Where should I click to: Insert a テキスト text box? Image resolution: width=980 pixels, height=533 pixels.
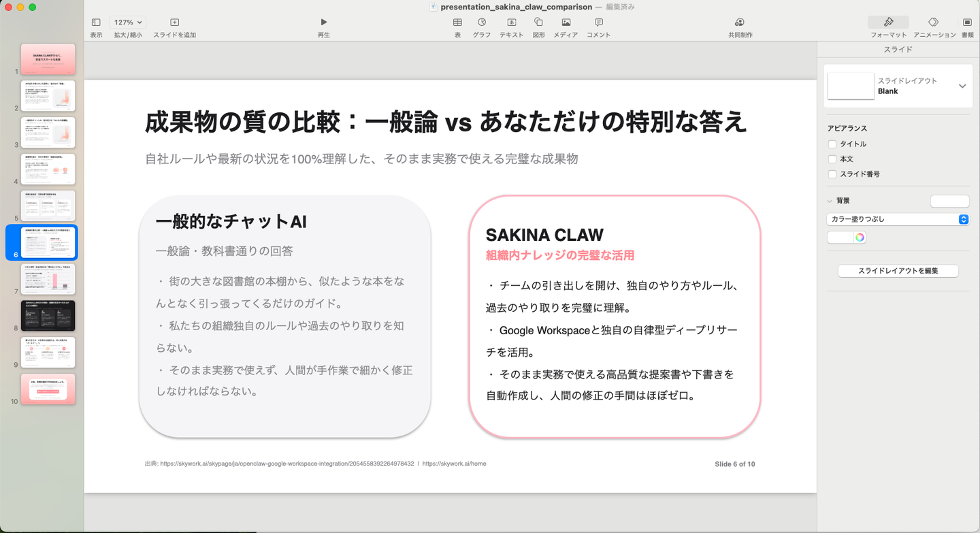[512, 22]
